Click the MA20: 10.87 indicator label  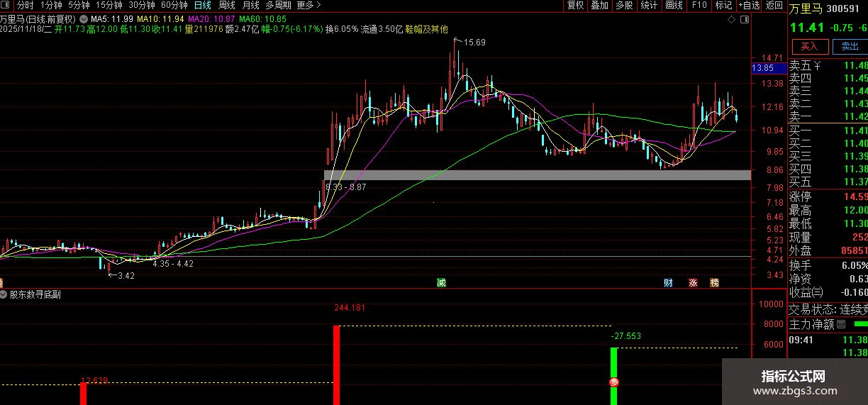tap(211, 19)
